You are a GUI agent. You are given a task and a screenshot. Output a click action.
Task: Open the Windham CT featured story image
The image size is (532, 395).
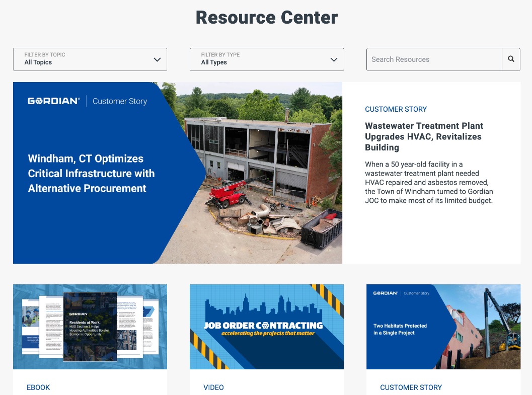click(178, 173)
